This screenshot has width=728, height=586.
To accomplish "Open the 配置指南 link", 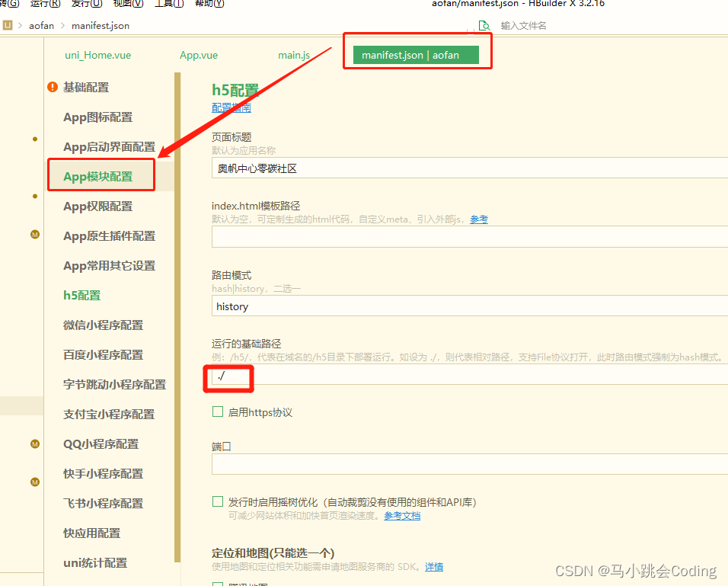I will (x=231, y=107).
